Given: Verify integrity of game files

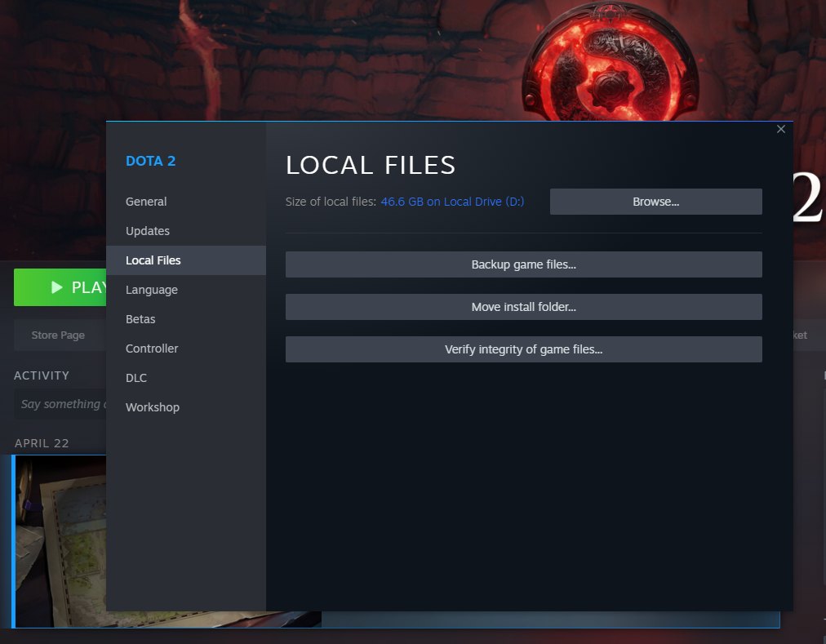Looking at the screenshot, I should [524, 349].
